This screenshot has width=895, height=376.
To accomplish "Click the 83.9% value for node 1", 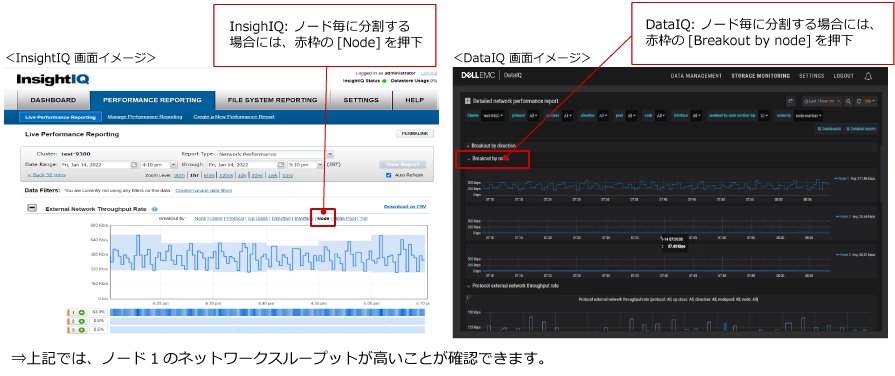I will tap(98, 313).
